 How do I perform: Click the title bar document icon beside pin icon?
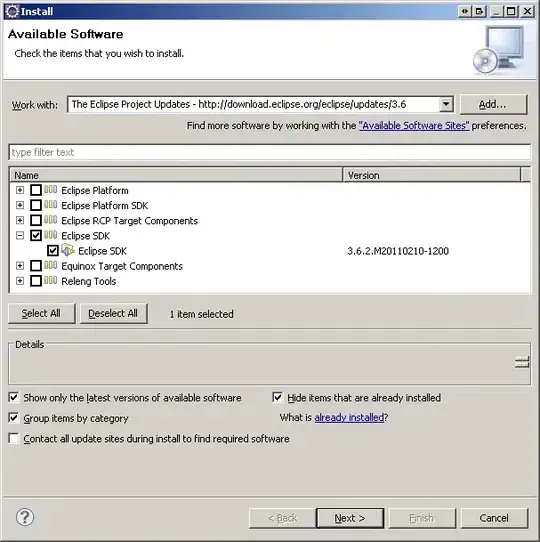[480, 11]
